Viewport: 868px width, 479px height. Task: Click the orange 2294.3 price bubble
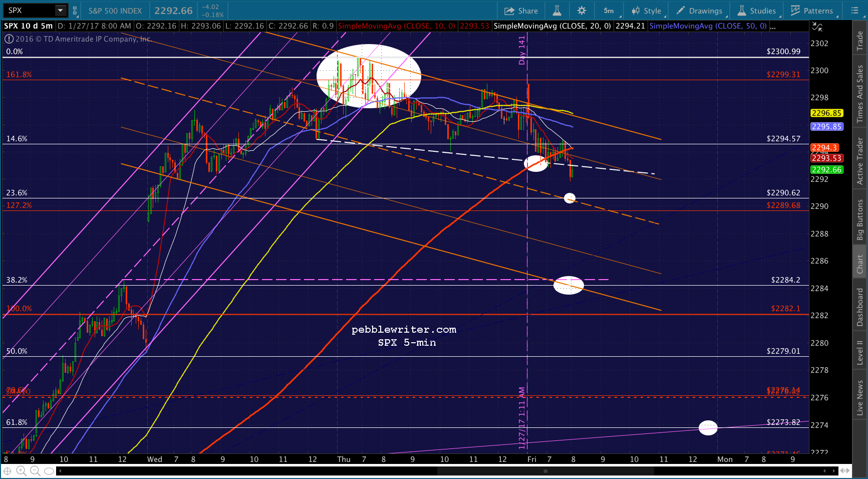824,148
